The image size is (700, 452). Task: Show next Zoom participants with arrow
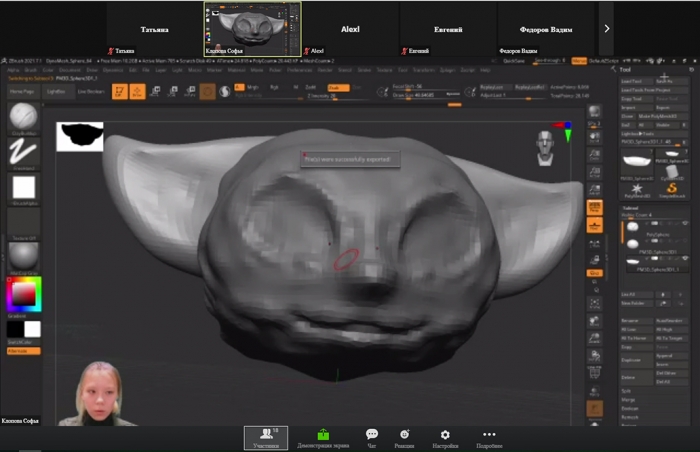click(606, 29)
